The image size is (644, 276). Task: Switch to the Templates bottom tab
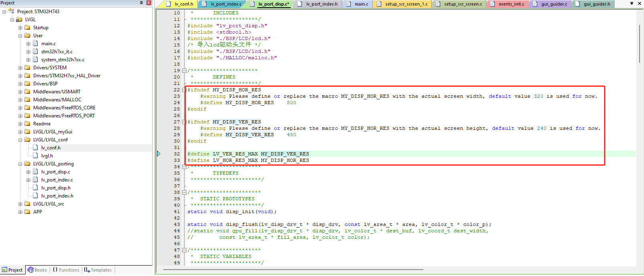(x=98, y=270)
